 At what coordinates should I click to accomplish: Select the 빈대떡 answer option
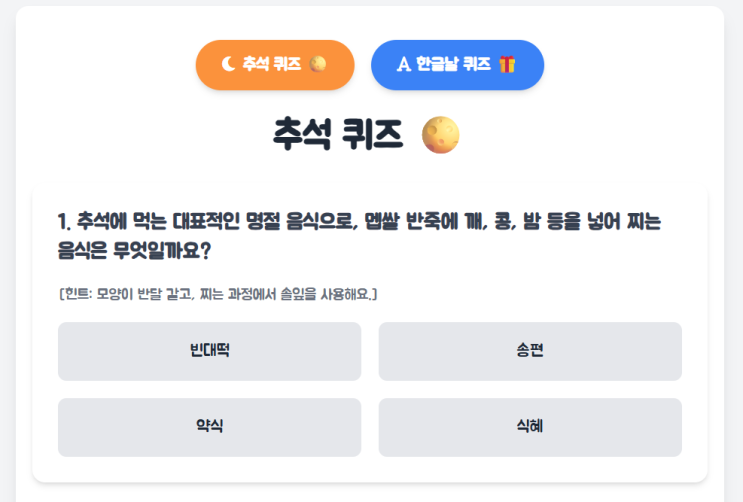pyautogui.click(x=210, y=351)
